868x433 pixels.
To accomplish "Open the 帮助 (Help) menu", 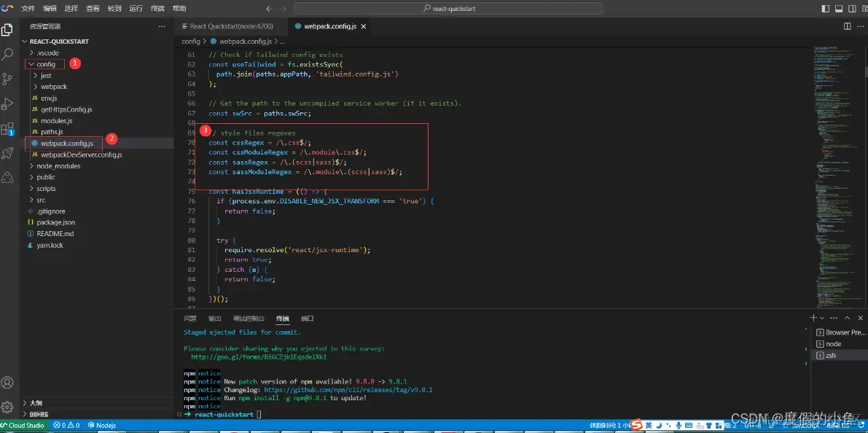I will [179, 9].
